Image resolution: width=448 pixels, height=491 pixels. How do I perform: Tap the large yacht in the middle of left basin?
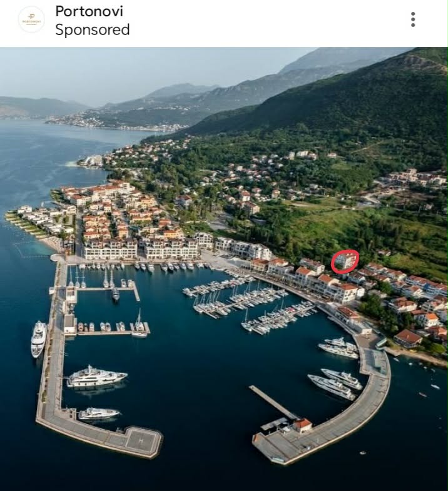click(x=96, y=376)
